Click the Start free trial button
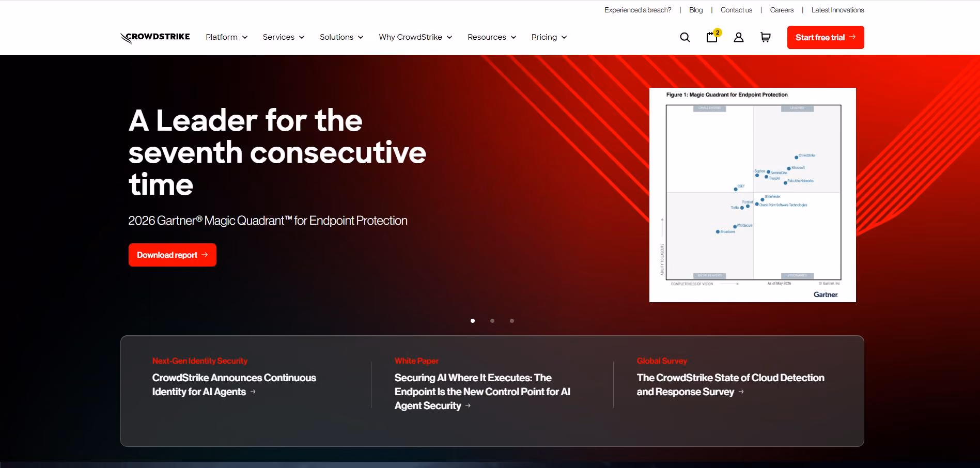The height and width of the screenshot is (468, 980). pyautogui.click(x=826, y=37)
